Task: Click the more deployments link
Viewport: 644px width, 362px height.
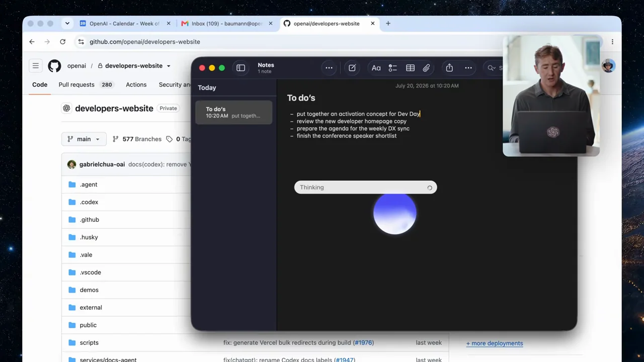Action: pyautogui.click(x=495, y=343)
